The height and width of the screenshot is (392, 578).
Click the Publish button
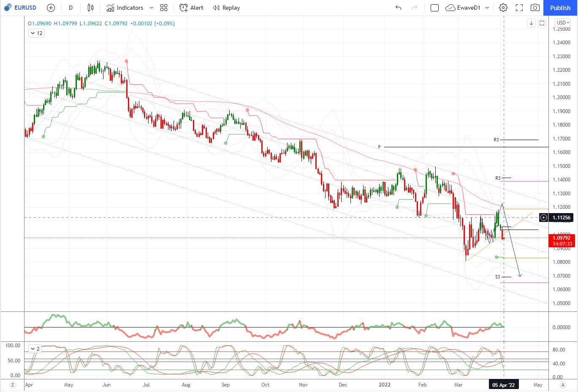pyautogui.click(x=560, y=8)
